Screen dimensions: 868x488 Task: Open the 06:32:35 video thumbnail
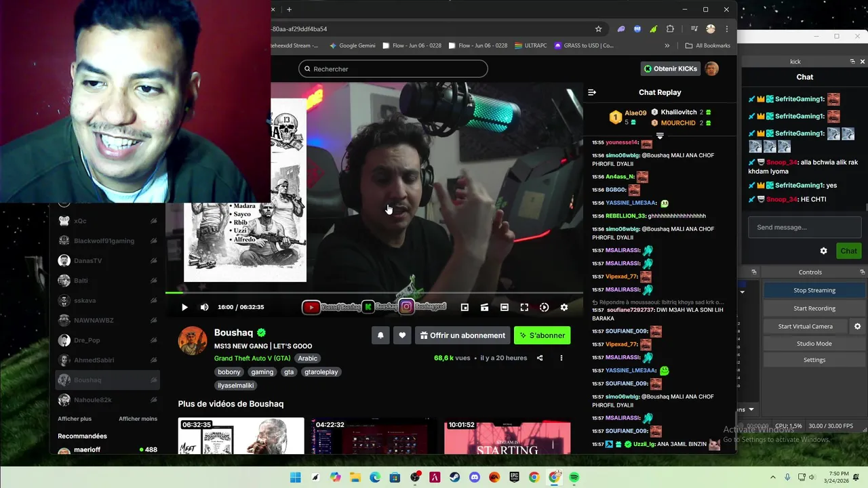[x=241, y=436]
